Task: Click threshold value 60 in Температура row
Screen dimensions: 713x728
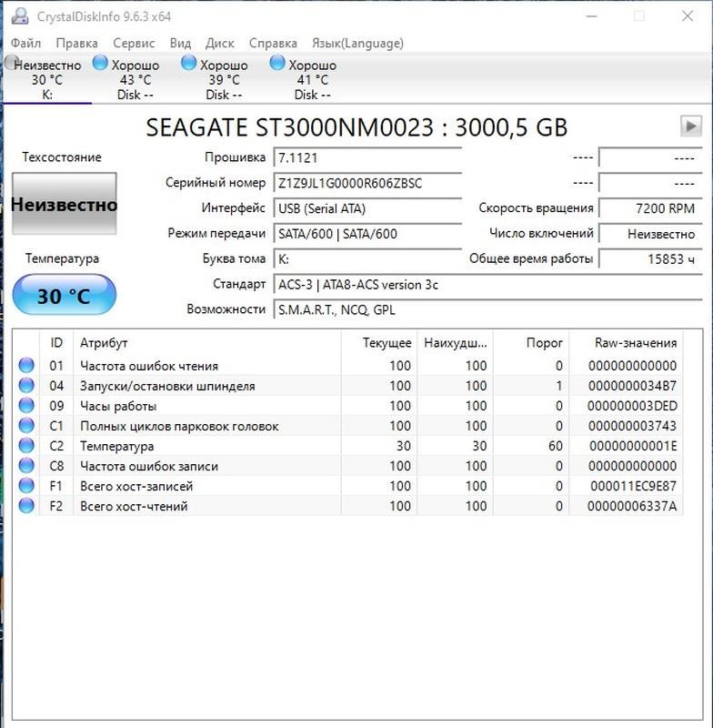Action: tap(556, 446)
